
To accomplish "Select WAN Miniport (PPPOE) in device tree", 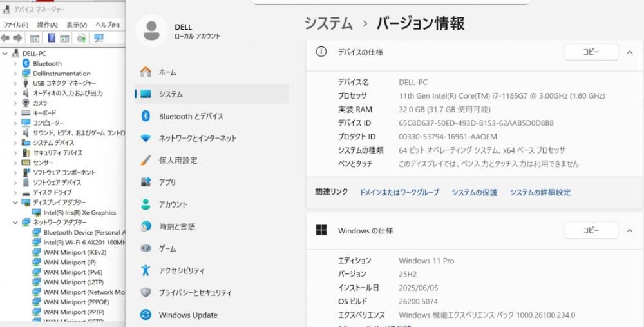I will 77,302.
